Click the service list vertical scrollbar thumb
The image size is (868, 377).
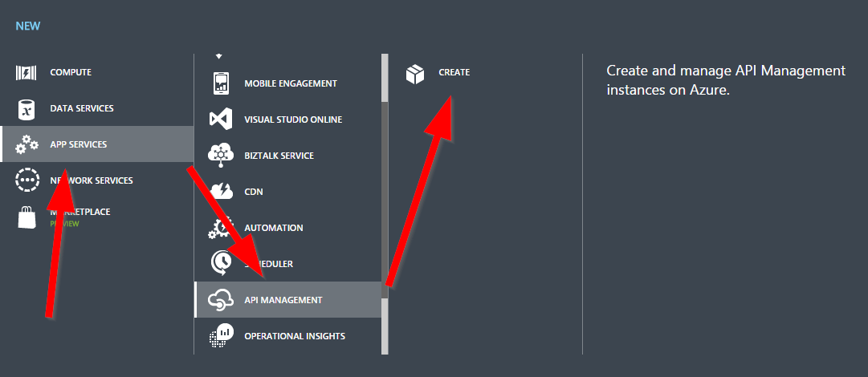(x=385, y=200)
